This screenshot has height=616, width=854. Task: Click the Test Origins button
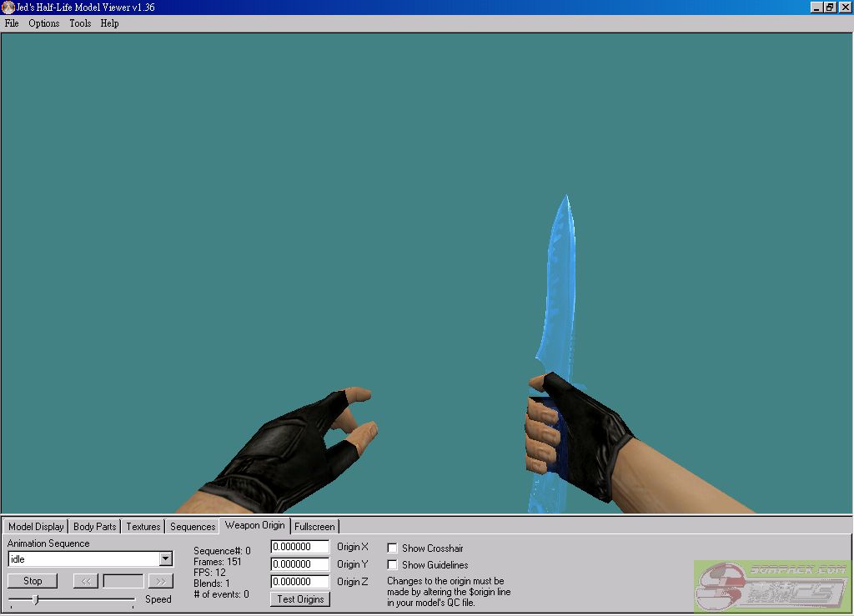coord(300,599)
